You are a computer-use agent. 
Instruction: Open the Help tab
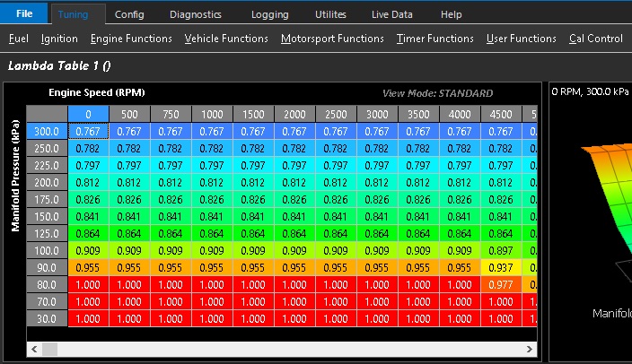point(451,14)
